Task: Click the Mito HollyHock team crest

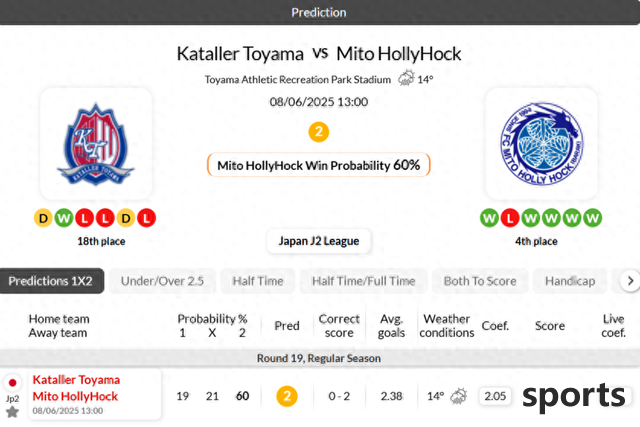Action: tap(542, 144)
